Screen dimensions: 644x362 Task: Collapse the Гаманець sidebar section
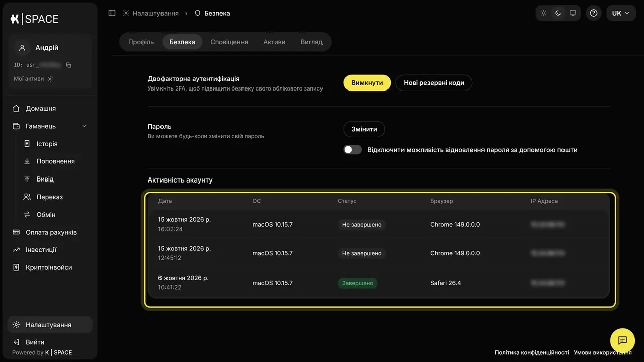pyautogui.click(x=84, y=126)
